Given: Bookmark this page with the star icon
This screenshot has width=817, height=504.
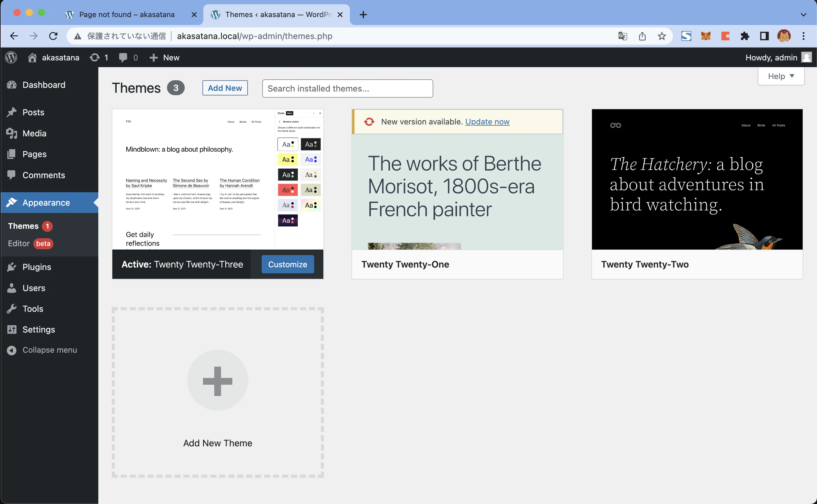Looking at the screenshot, I should click(x=662, y=36).
